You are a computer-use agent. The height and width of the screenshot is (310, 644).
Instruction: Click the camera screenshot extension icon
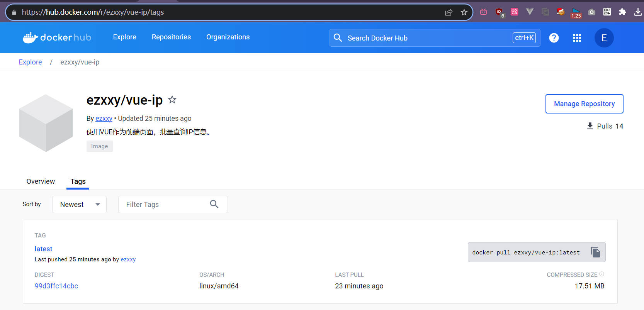click(x=591, y=12)
